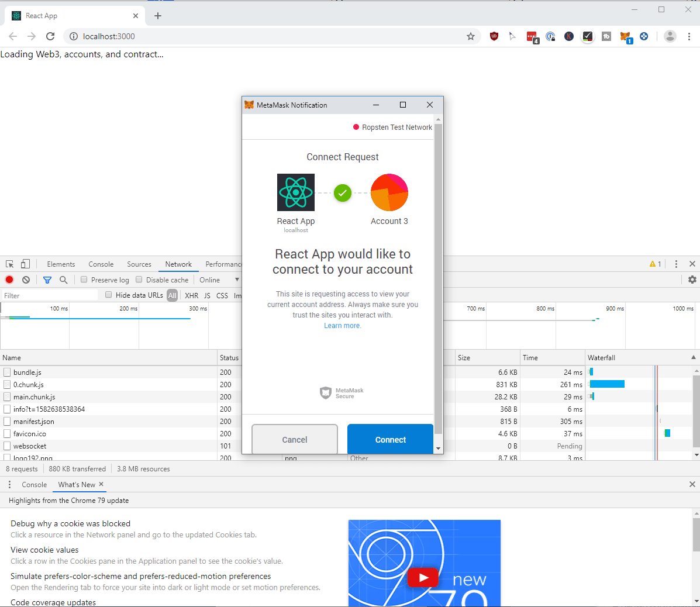700x607 pixels.
Task: Click the Ropsten Test Network indicator
Action: (x=392, y=127)
